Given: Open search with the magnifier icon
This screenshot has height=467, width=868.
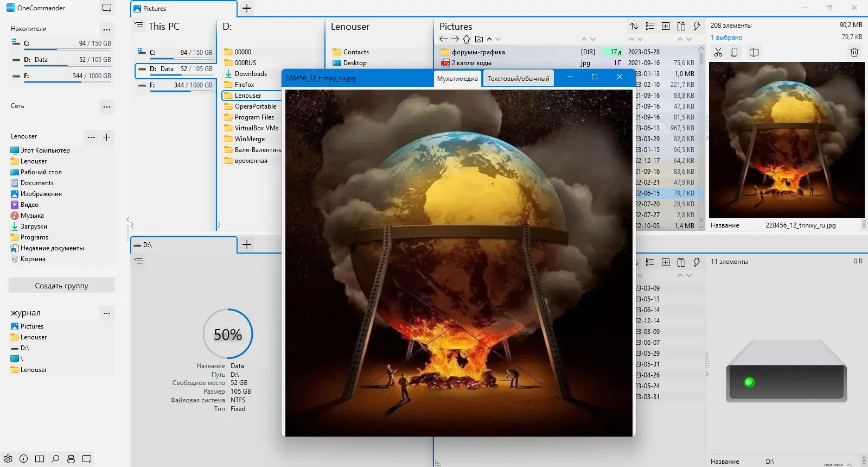Looking at the screenshot, I should 55,459.
